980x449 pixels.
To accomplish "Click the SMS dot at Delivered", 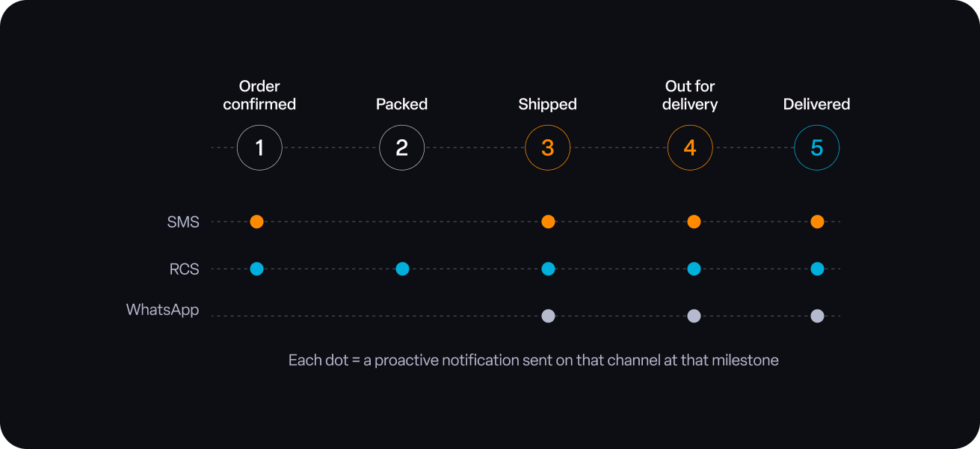I will click(x=817, y=222).
